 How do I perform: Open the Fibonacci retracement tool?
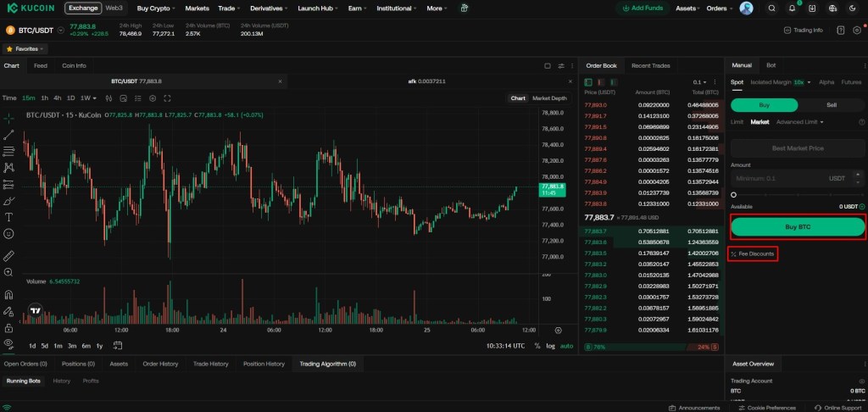pyautogui.click(x=8, y=151)
